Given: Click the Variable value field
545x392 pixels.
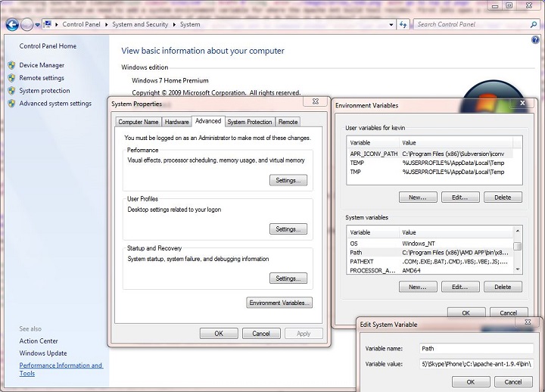Looking at the screenshot, I should pyautogui.click(x=476, y=364).
